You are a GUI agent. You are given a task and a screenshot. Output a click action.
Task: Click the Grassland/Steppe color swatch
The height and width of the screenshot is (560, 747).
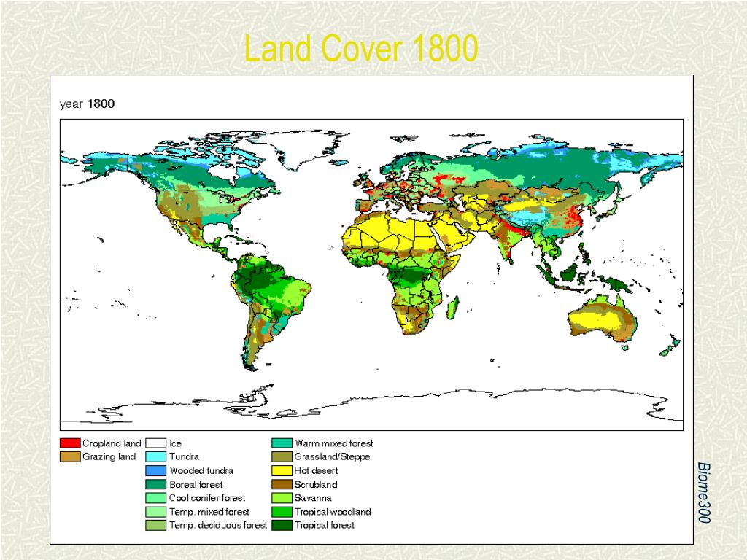[282, 456]
